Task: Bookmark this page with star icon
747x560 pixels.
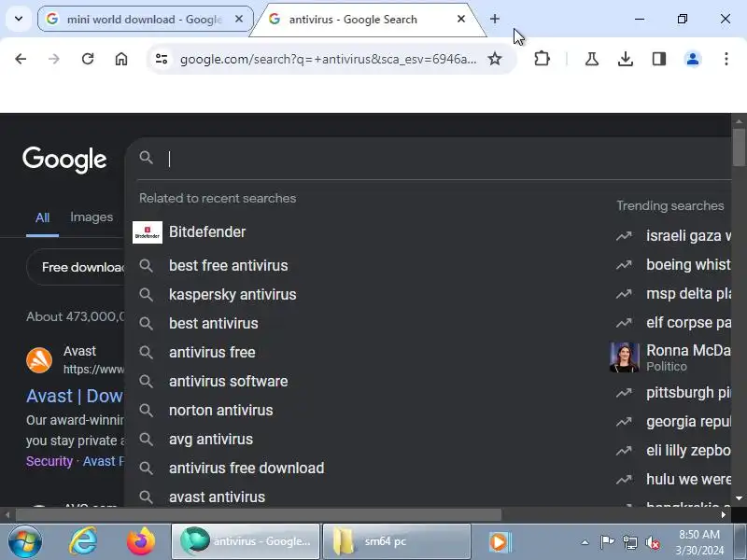Action: click(495, 59)
